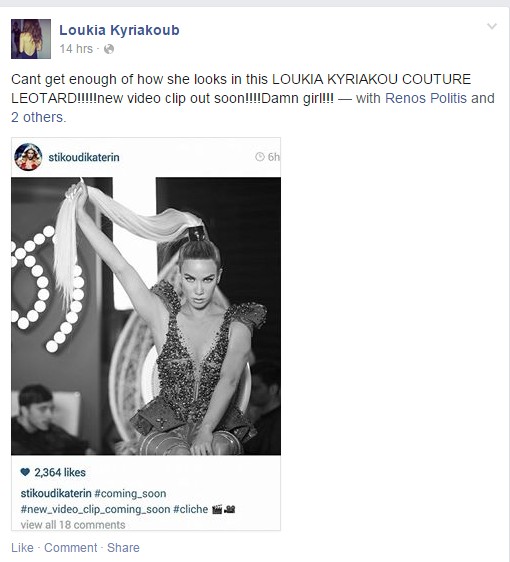Click the clock icon beside 6h
Image resolution: width=510 pixels, height=562 pixels.
tap(260, 157)
